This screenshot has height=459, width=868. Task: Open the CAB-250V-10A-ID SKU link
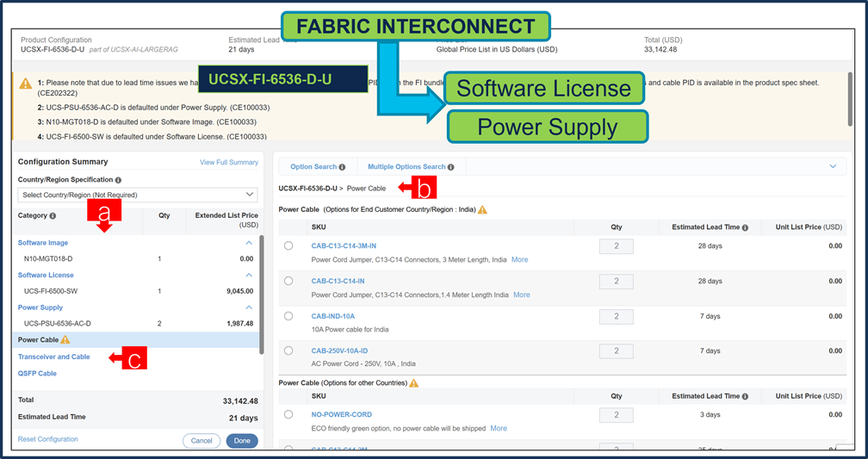[x=339, y=351]
